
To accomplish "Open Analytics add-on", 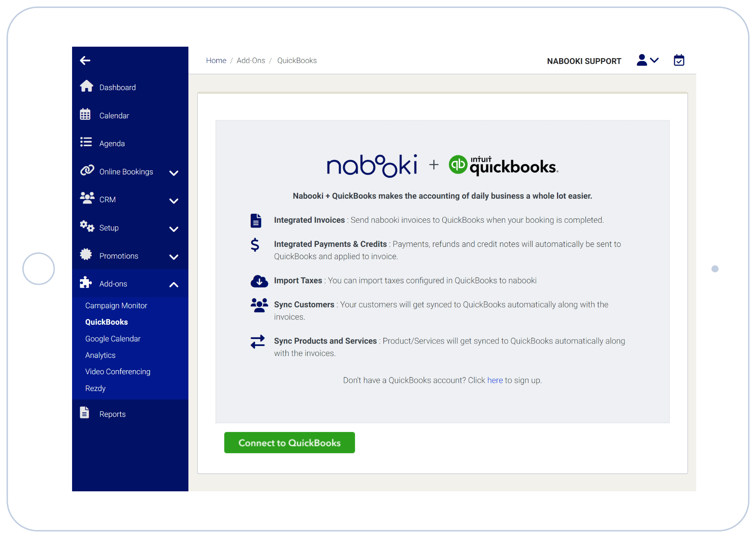I will [100, 355].
